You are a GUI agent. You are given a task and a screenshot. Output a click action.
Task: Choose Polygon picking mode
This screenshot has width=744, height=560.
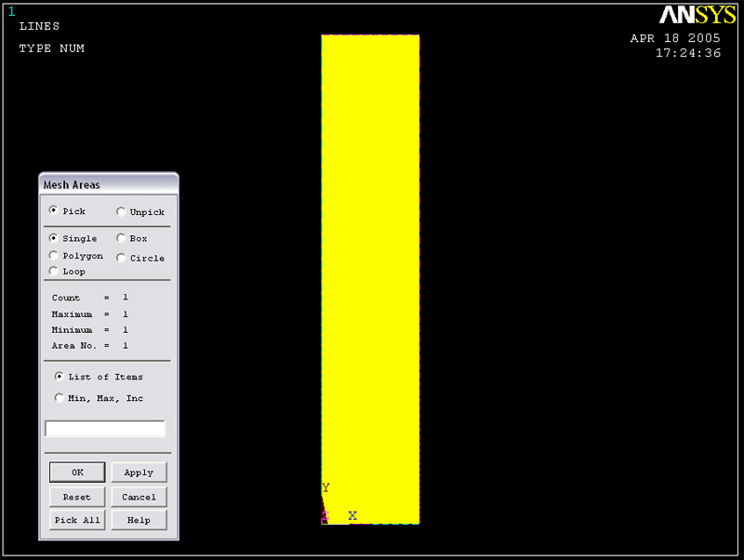tap(54, 256)
